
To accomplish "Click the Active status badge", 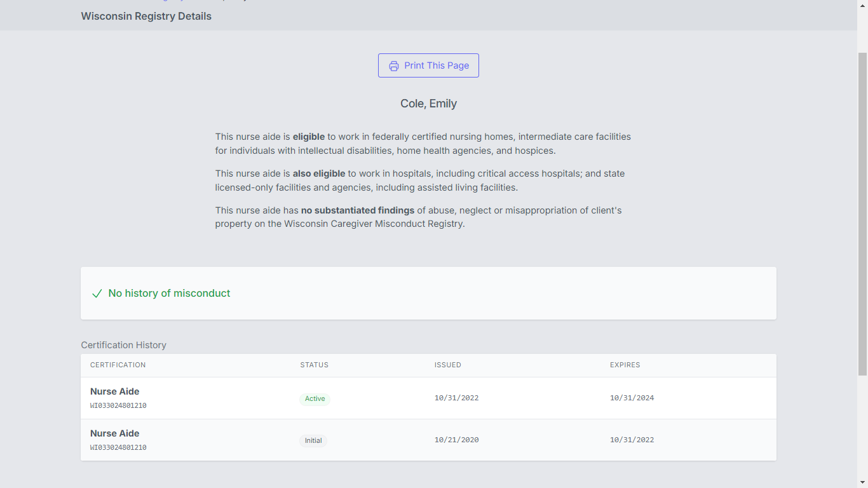I will [x=315, y=399].
